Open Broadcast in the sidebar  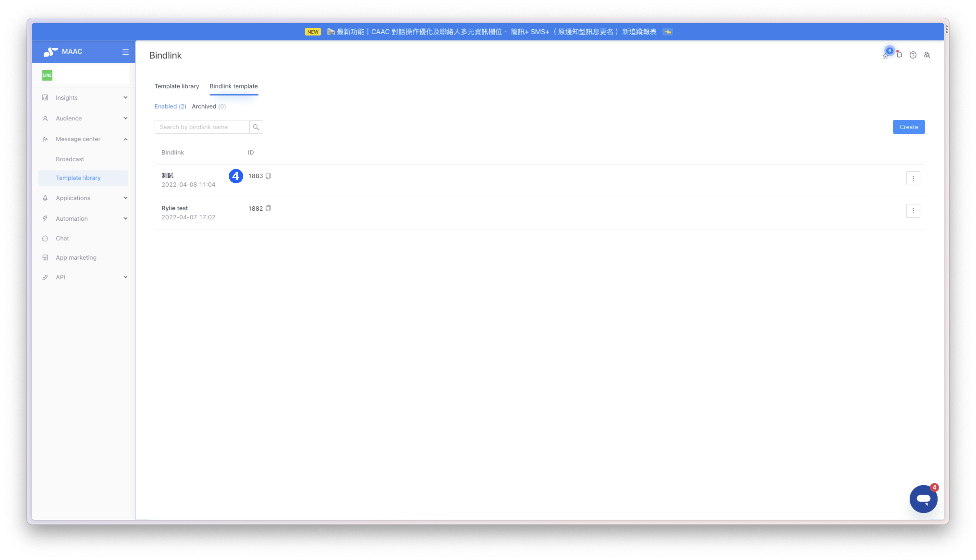pyautogui.click(x=70, y=159)
